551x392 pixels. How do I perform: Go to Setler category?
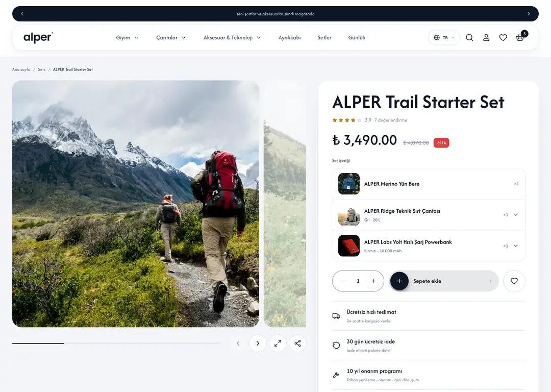click(x=324, y=38)
